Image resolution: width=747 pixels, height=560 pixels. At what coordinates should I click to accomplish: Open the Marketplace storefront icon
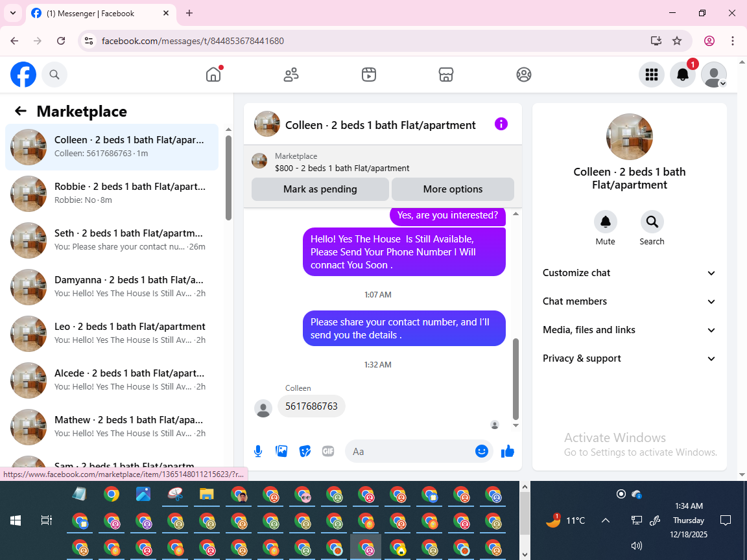click(446, 75)
